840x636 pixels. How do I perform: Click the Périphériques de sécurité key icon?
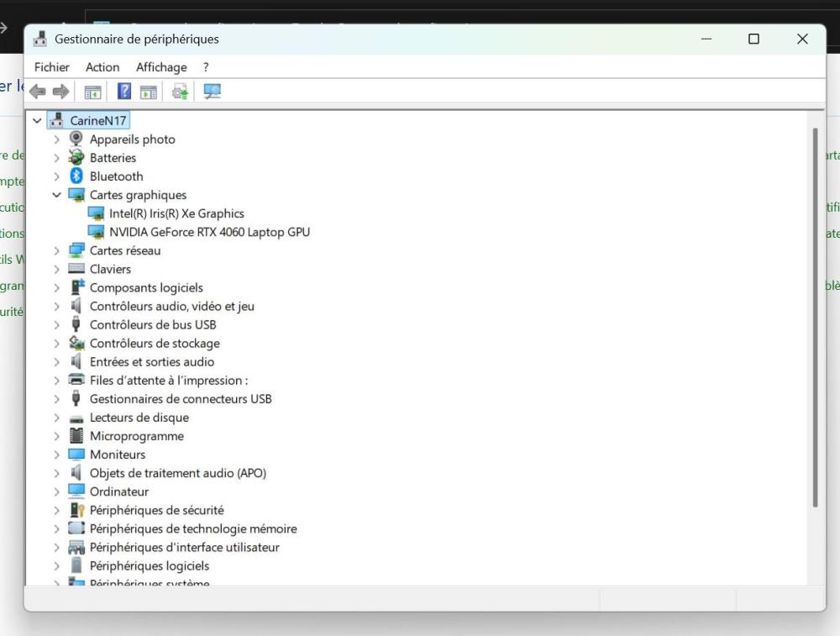pyautogui.click(x=77, y=509)
